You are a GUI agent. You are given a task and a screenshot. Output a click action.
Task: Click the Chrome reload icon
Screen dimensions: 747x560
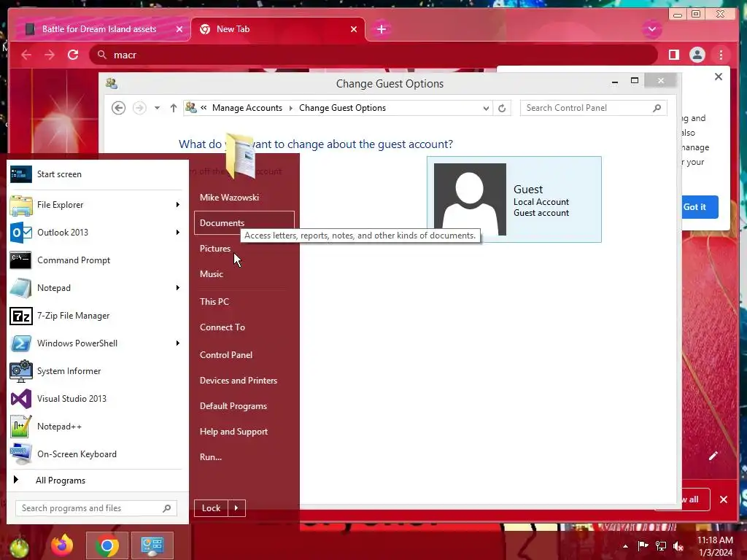click(x=73, y=55)
